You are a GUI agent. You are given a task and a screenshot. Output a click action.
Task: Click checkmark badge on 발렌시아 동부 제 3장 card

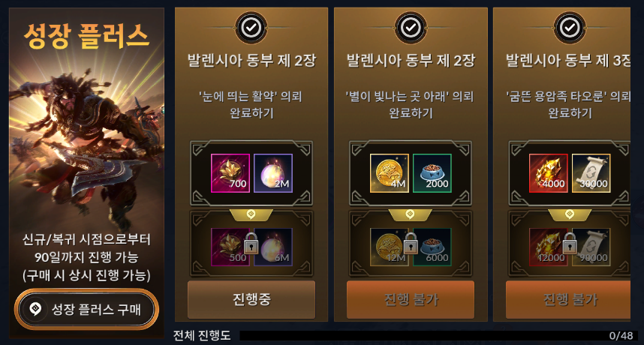(570, 28)
